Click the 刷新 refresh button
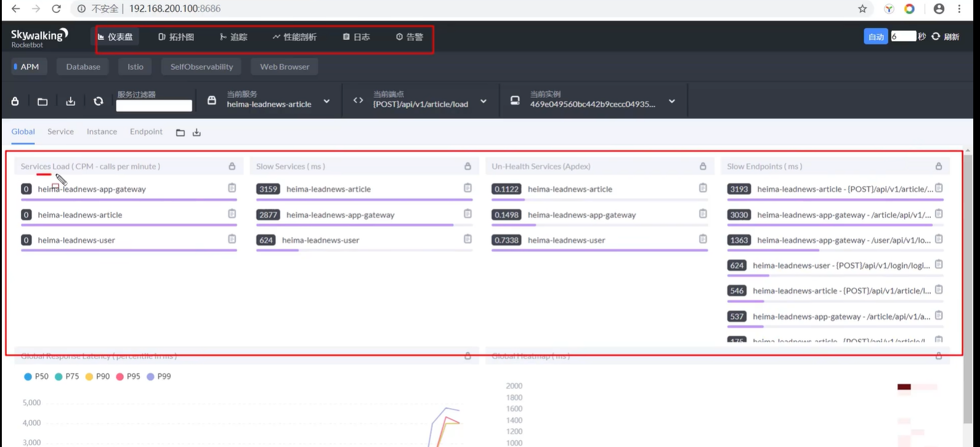This screenshot has height=447, width=980. point(946,37)
